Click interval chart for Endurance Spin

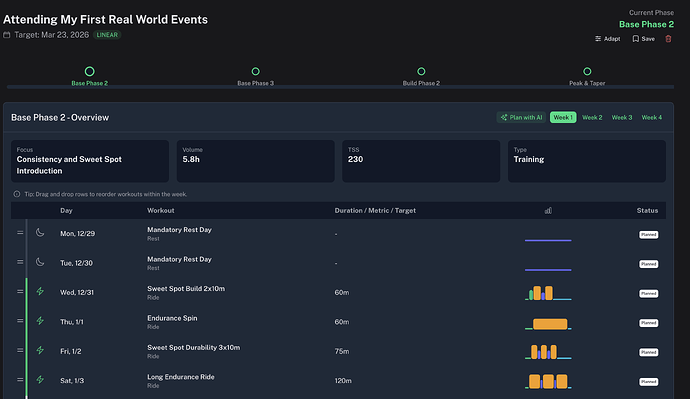pos(548,324)
